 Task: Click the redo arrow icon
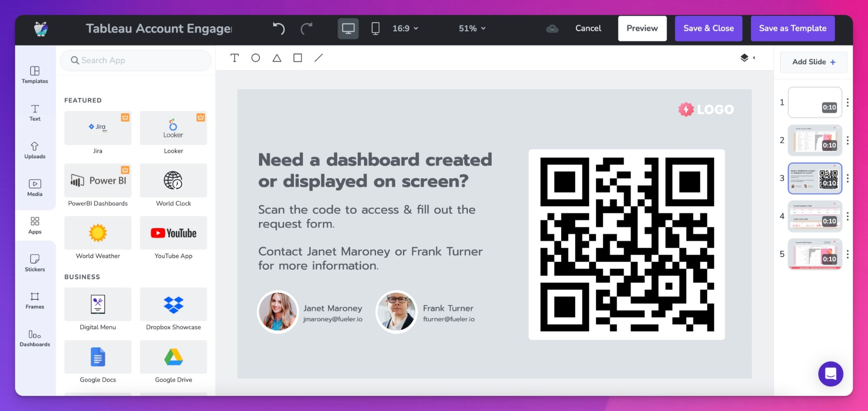point(306,29)
